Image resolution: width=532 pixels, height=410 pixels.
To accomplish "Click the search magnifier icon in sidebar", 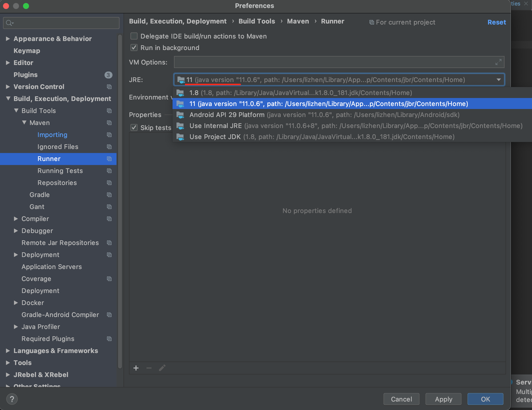I will 9,23.
